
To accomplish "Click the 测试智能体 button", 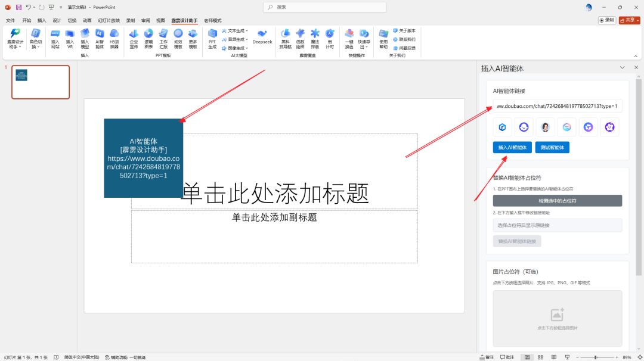I will coord(552,147).
